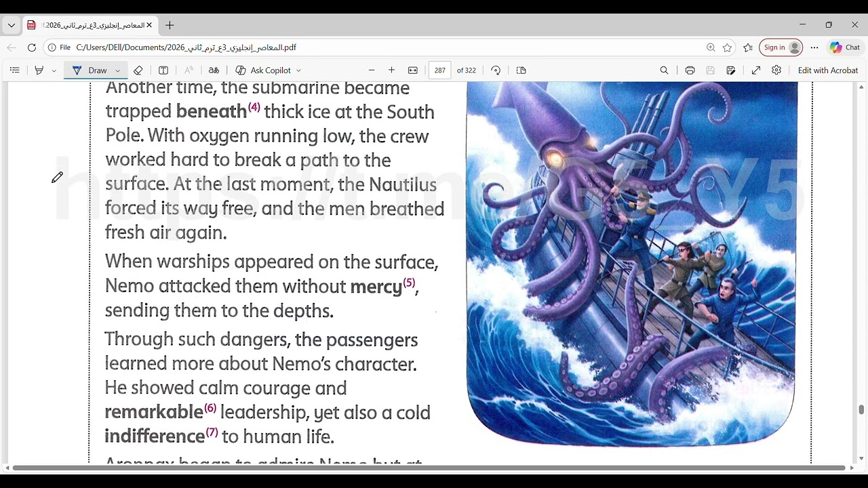Zoom out using the minus button

pyautogui.click(x=372, y=70)
